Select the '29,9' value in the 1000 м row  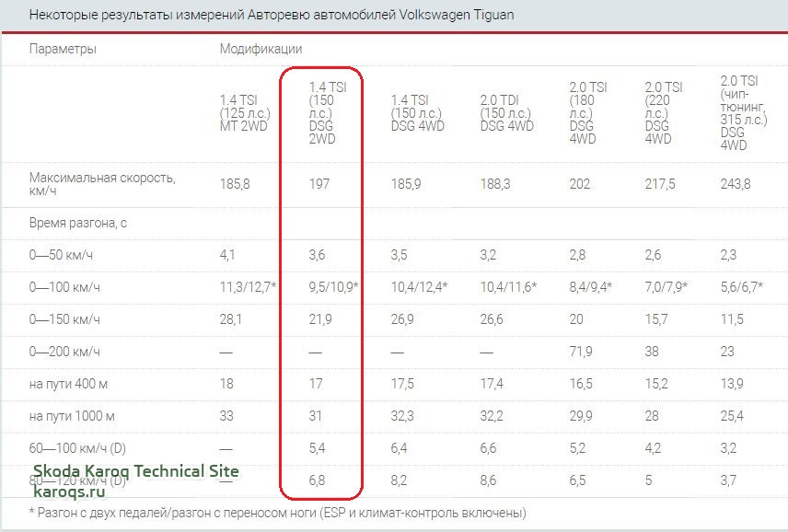pyautogui.click(x=581, y=416)
